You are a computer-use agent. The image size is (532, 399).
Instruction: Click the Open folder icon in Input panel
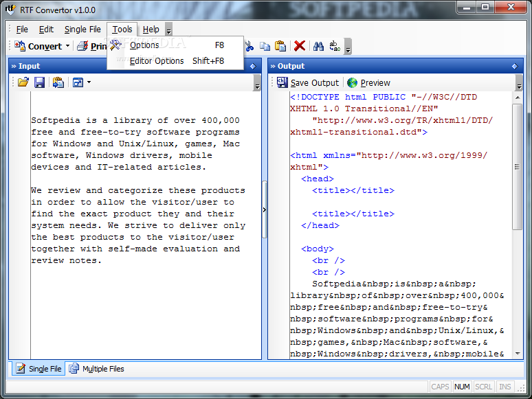23,82
